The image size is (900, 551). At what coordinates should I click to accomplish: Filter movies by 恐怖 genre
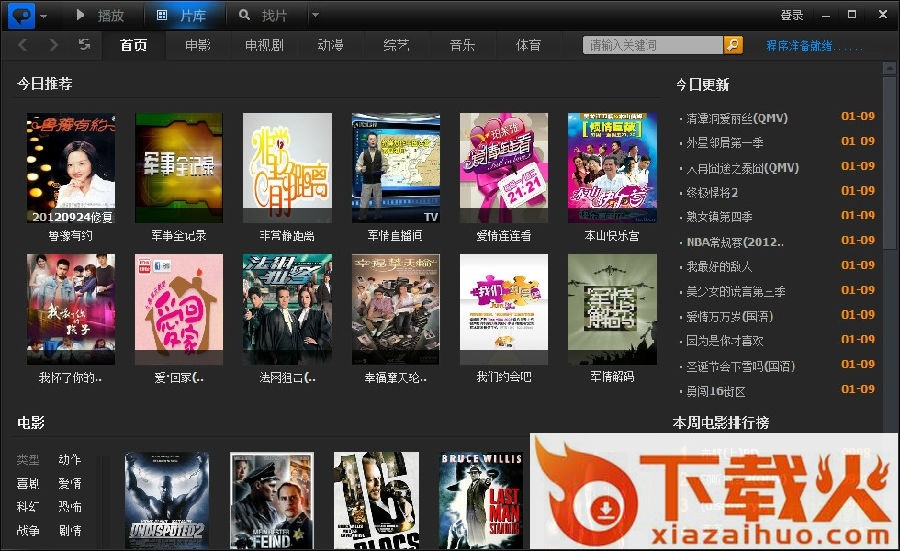tap(70, 507)
